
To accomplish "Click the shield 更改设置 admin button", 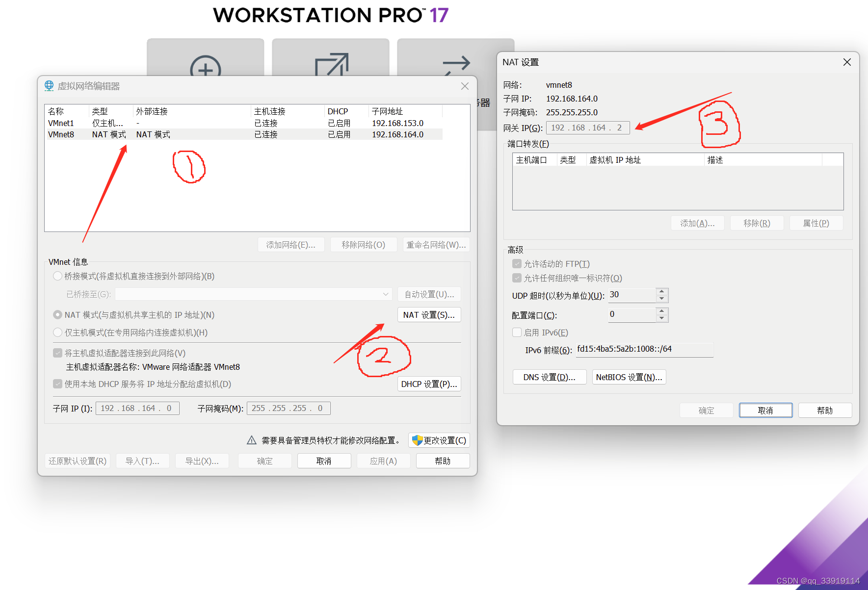I will coord(439,440).
